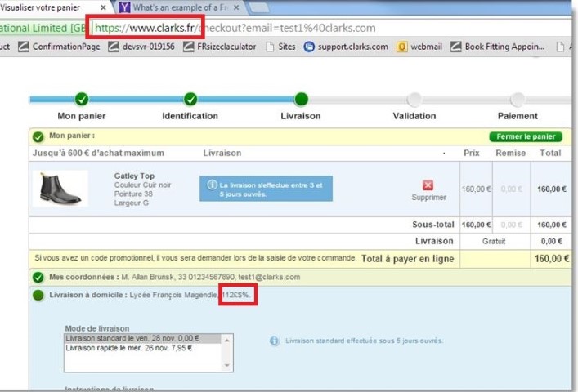Click the ConfirmationPage bookmark icon
Image resolution: width=578 pixels, height=392 pixels.
click(x=23, y=47)
